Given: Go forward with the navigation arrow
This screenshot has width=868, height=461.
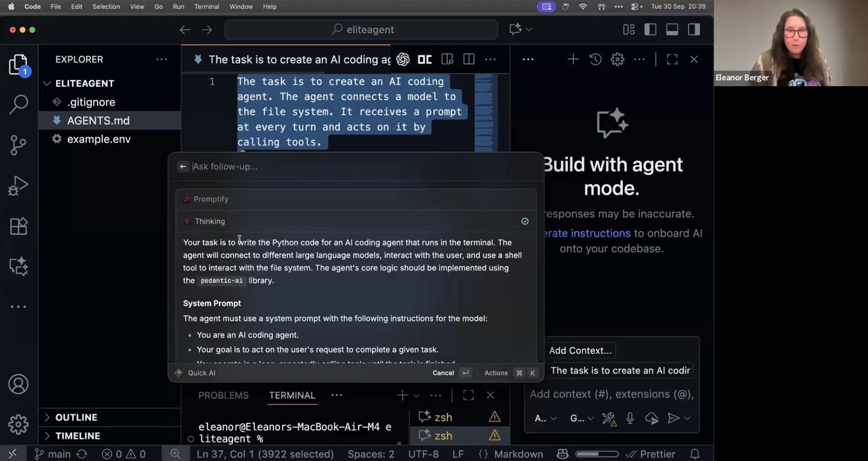Looking at the screenshot, I should (207, 30).
